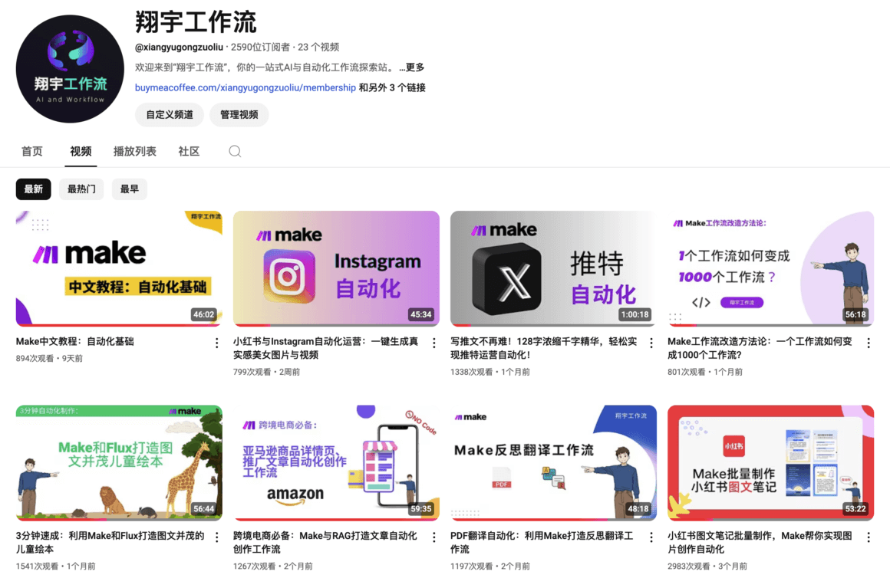Click the channel search magnifier icon

click(x=235, y=151)
